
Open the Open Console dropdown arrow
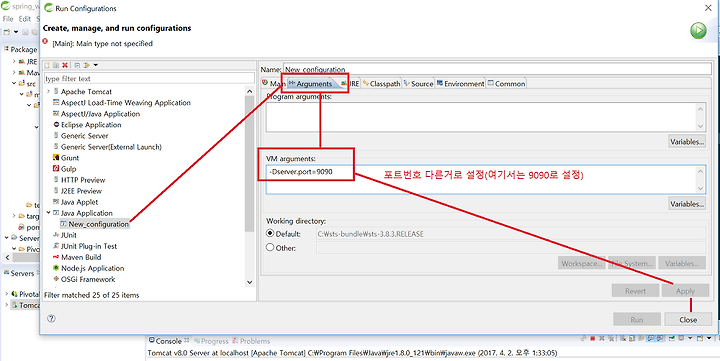point(709,338)
